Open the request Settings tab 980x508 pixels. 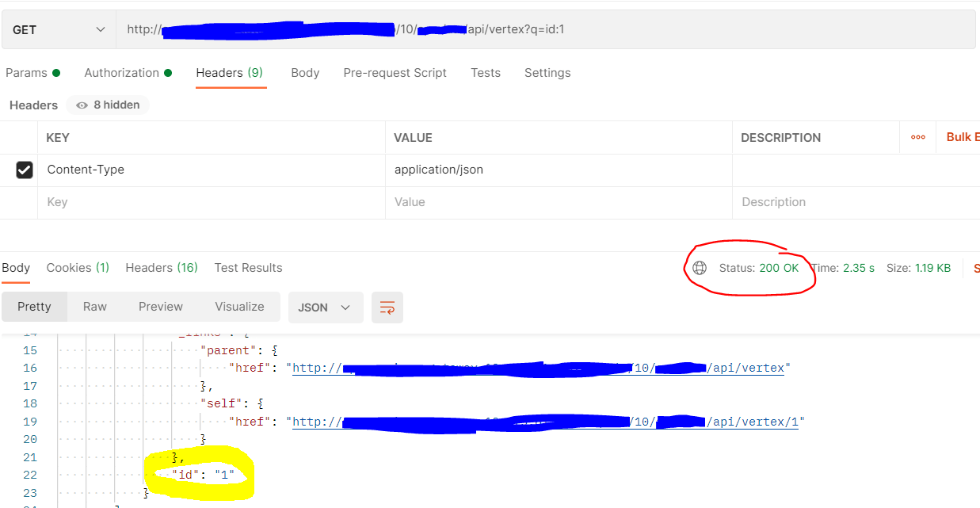click(547, 72)
